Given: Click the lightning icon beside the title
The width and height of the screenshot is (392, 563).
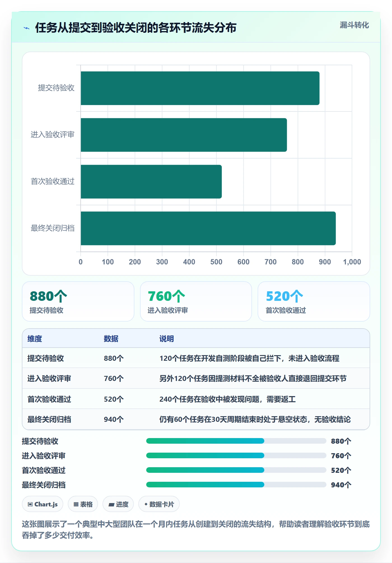Looking at the screenshot, I should (27, 28).
